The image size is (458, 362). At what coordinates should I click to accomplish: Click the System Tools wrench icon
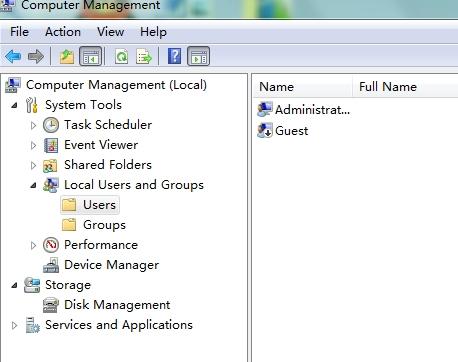pos(32,105)
